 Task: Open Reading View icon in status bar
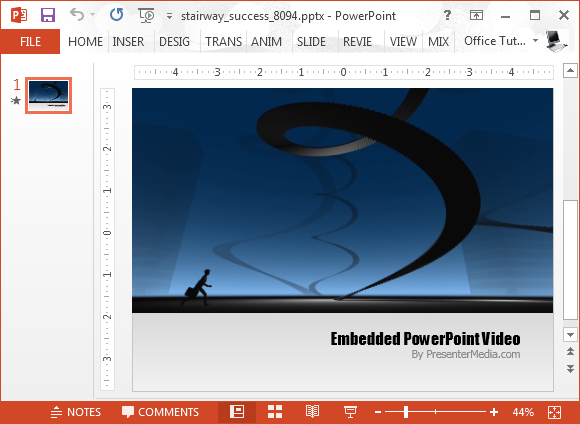click(x=312, y=411)
